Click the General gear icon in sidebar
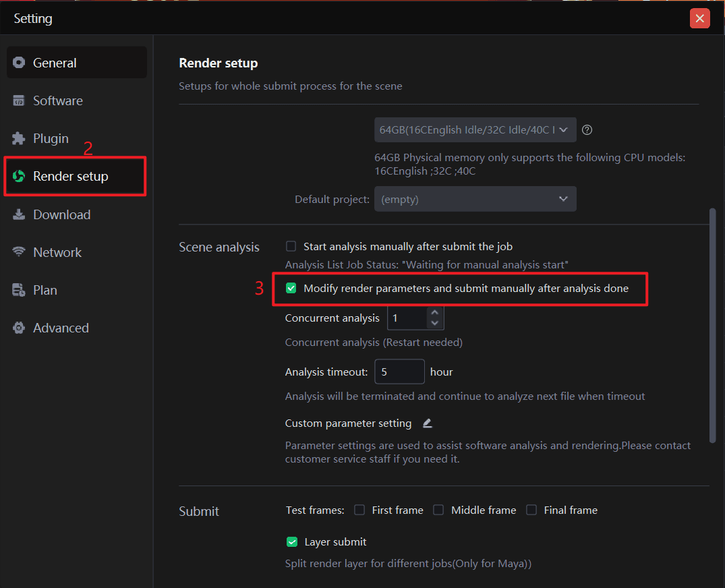725x588 pixels. pyautogui.click(x=19, y=63)
